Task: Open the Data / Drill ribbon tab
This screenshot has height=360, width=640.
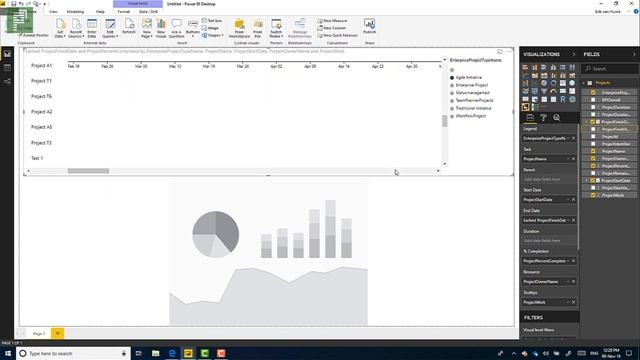Action: pyautogui.click(x=149, y=11)
